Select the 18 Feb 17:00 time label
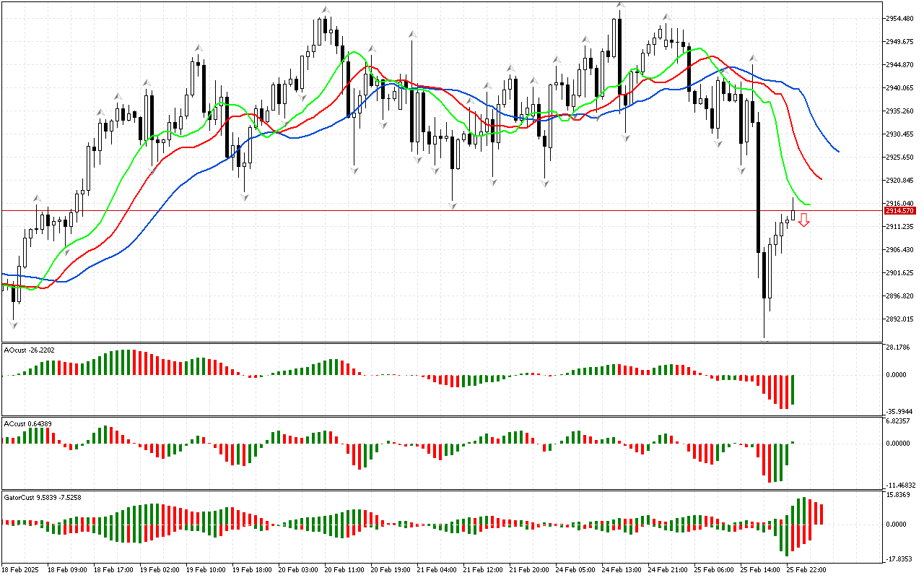This screenshot has height=578, width=924. [113, 570]
